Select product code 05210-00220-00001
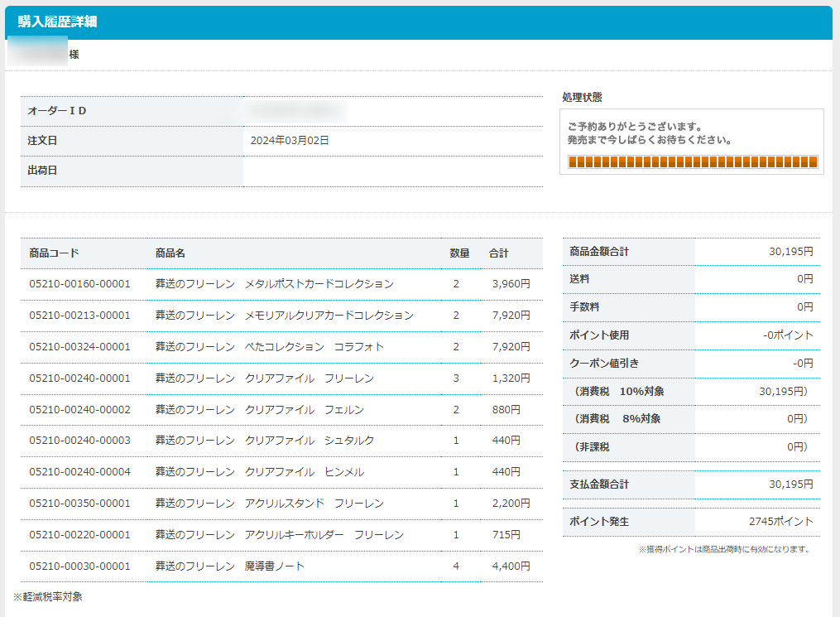 pos(79,535)
